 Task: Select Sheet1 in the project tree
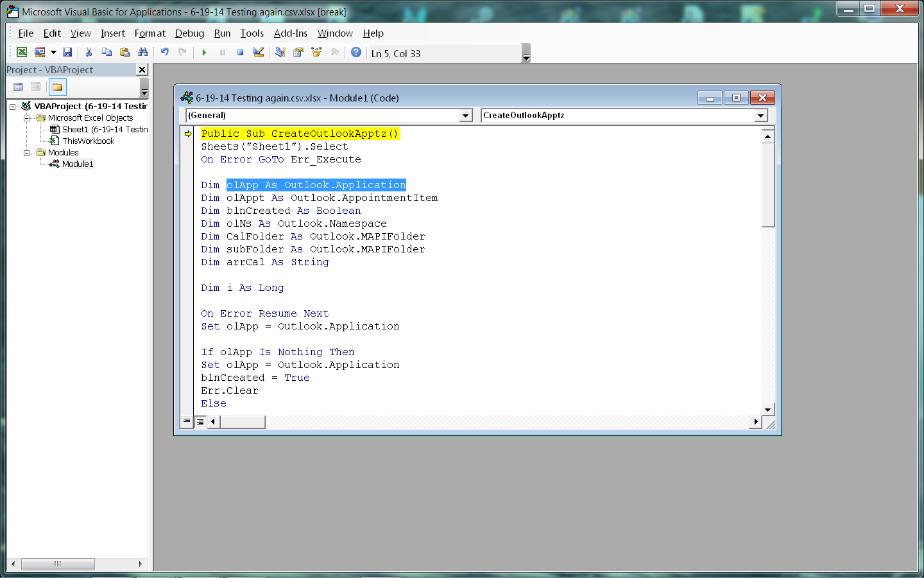[105, 130]
